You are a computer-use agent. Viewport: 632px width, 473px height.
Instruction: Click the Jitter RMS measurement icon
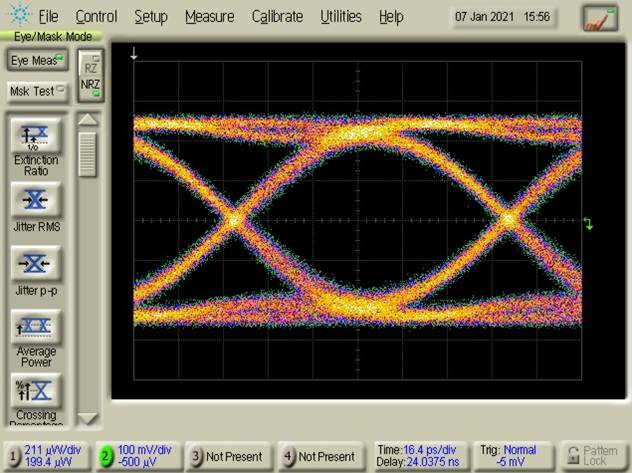[36, 200]
